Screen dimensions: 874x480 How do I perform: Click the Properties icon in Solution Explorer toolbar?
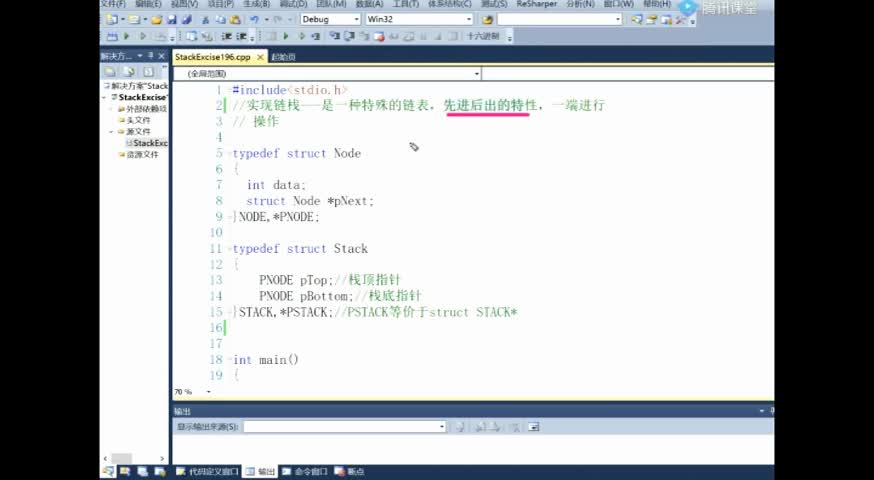[x=110, y=72]
